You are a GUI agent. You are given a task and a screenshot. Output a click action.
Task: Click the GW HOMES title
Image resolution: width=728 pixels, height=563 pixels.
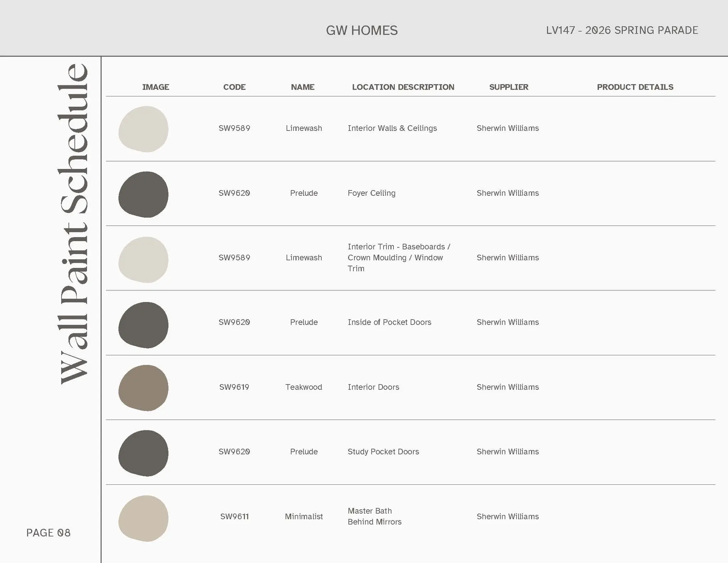(362, 30)
